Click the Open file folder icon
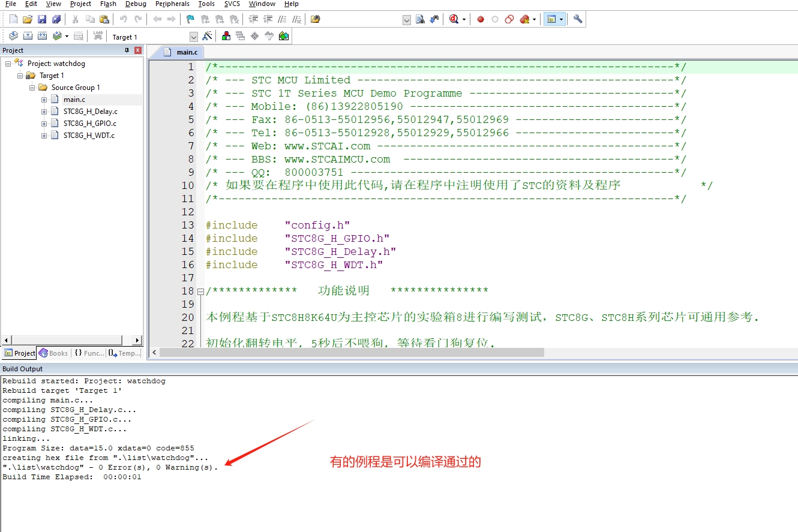 (x=28, y=19)
